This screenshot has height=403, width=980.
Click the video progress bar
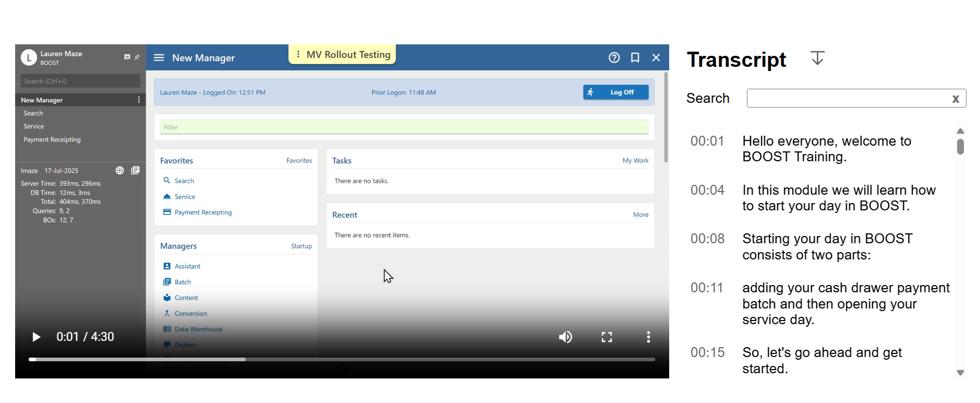(342, 360)
